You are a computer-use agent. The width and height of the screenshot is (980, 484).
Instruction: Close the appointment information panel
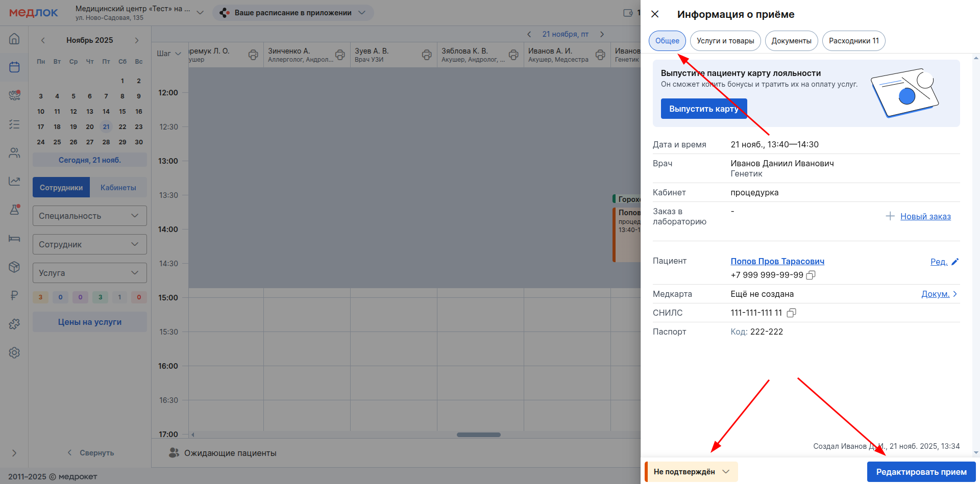(655, 14)
